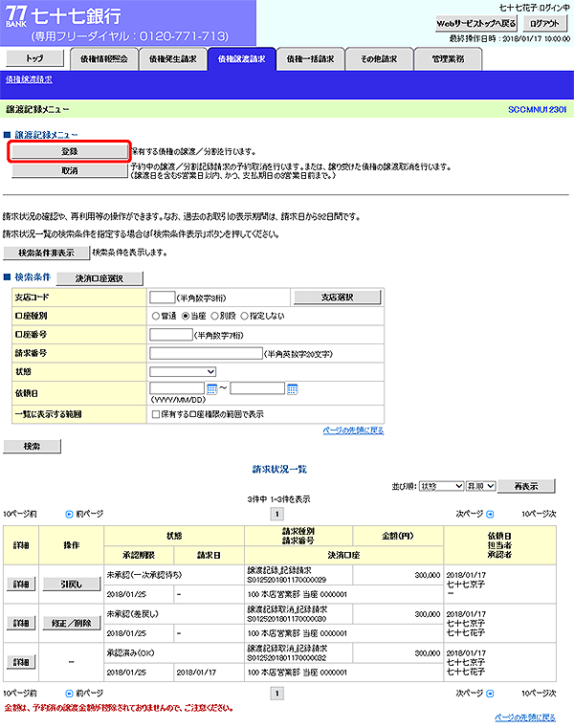
Task: Click 詳細 button for 未承認(一次承認待ち) row
Action: 21,585
